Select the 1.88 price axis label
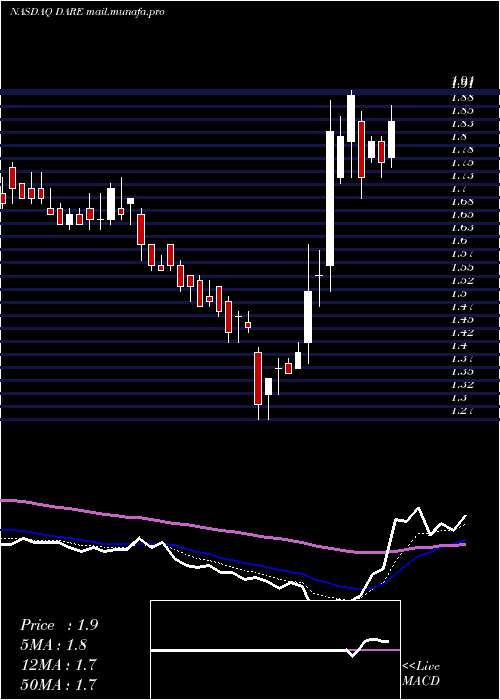The height and width of the screenshot is (700, 500). coord(462,96)
